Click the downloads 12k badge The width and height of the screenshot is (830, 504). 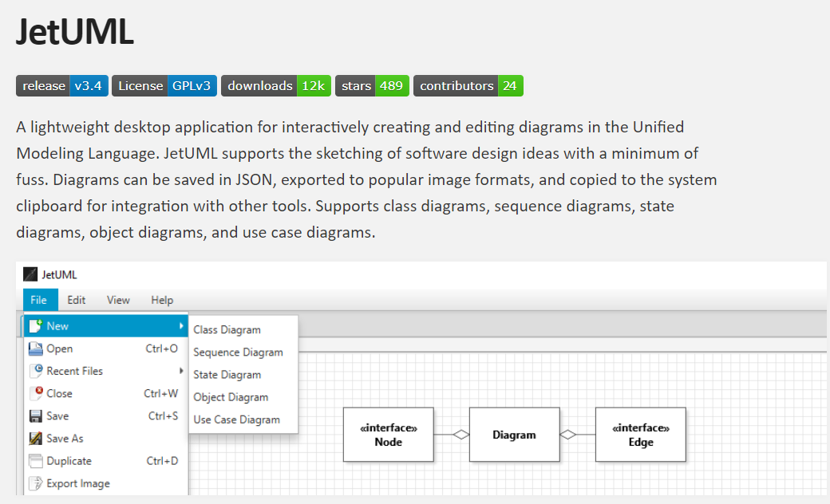click(276, 85)
